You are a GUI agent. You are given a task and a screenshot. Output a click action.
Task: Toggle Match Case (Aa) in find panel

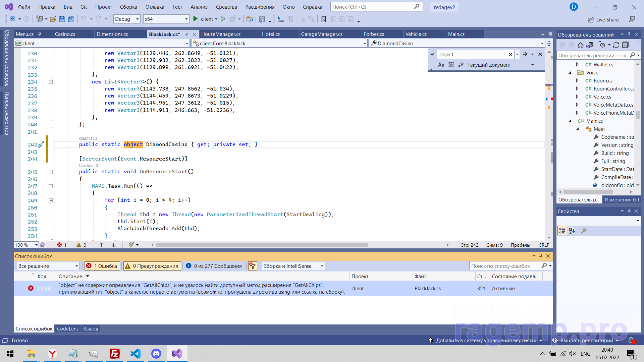click(441, 65)
